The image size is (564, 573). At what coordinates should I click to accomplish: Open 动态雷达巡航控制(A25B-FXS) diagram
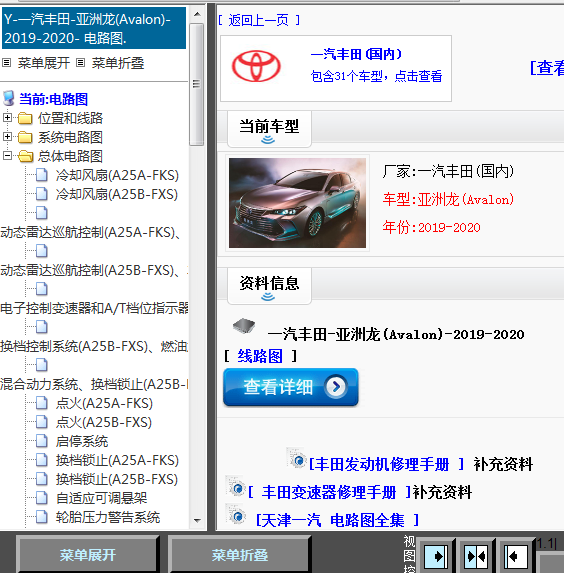coord(94,270)
